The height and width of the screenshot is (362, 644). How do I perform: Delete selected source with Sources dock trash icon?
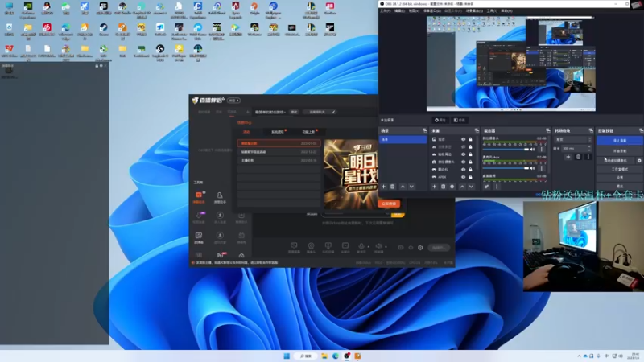(444, 187)
